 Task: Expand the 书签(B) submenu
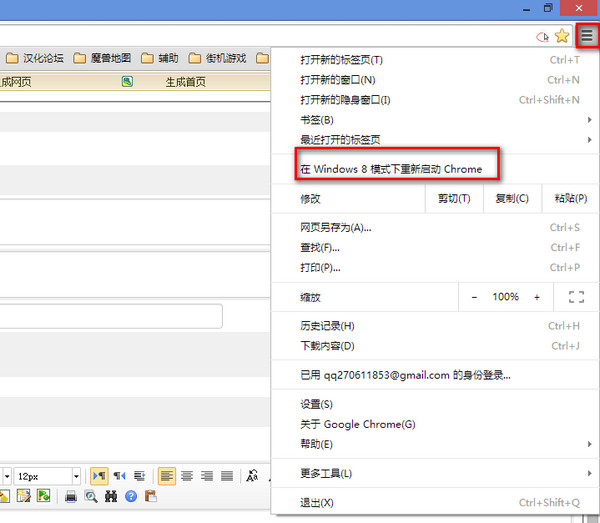[435, 120]
